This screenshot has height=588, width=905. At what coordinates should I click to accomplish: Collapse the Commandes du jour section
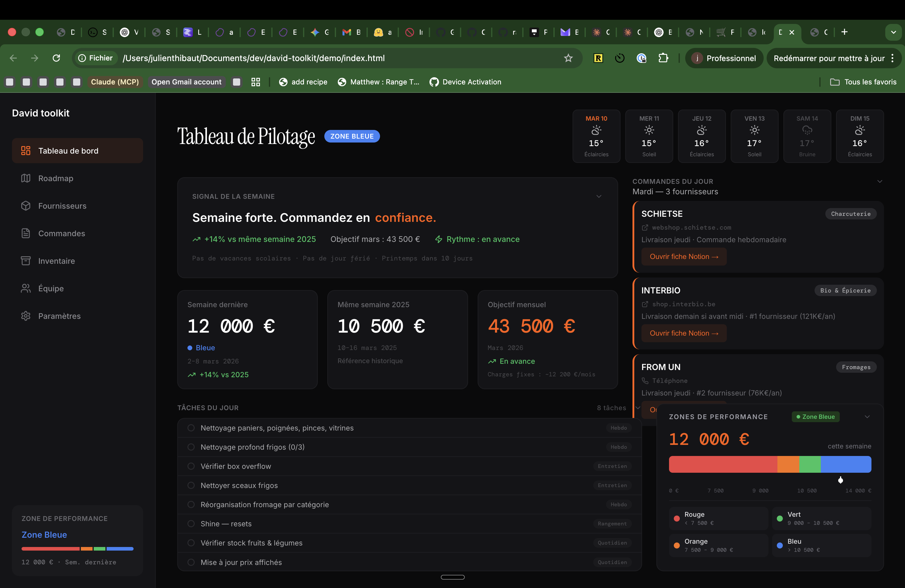click(x=879, y=182)
